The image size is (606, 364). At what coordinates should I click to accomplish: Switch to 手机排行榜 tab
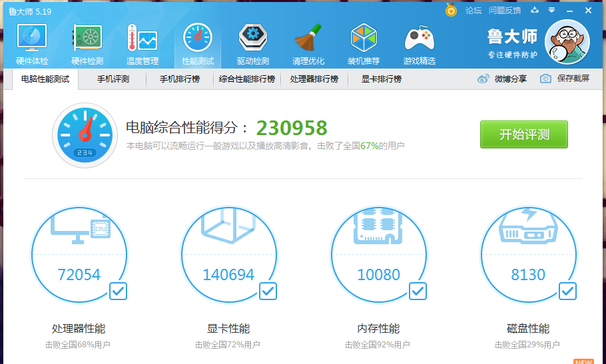point(180,79)
